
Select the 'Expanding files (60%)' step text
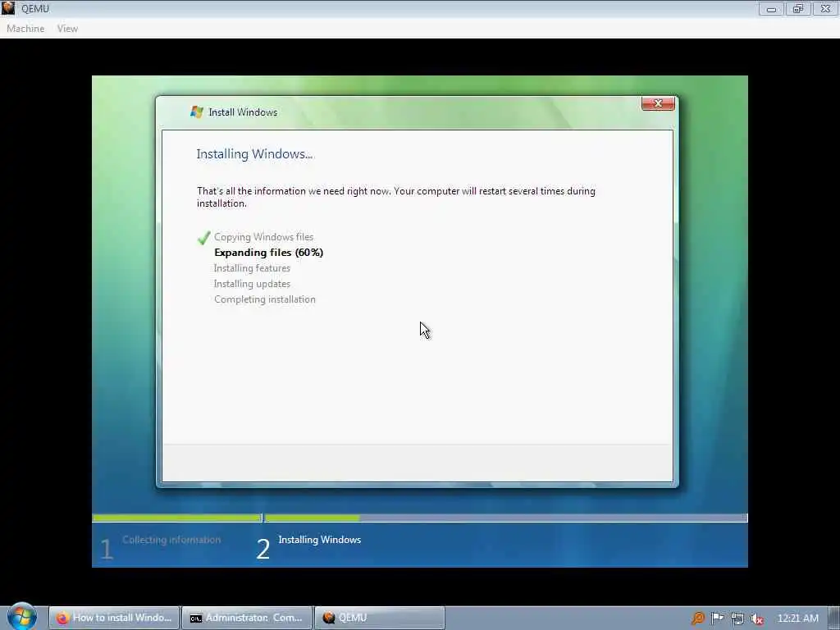point(268,253)
